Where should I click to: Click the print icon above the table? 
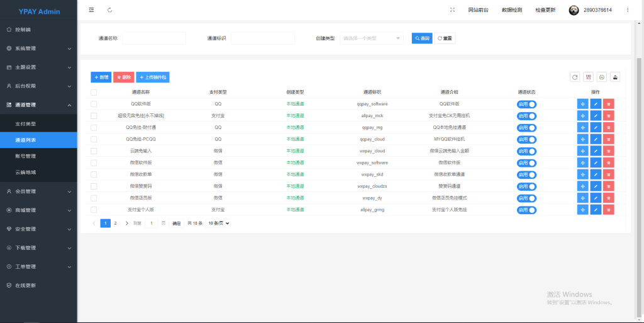pyautogui.click(x=602, y=77)
